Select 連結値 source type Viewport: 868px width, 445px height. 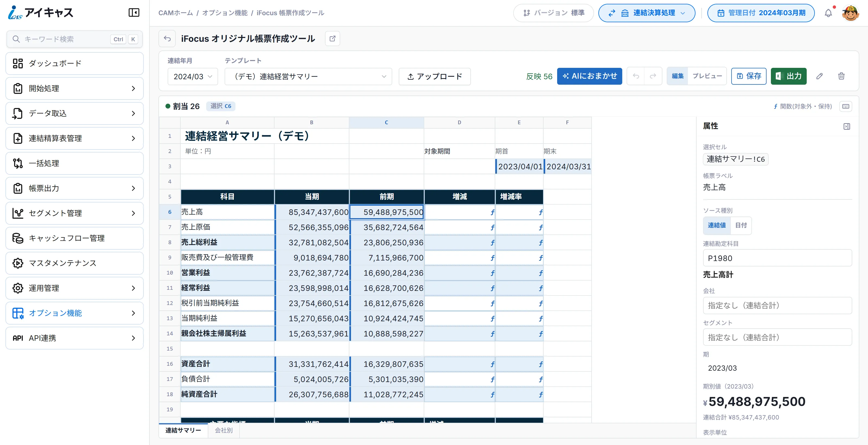tap(716, 225)
